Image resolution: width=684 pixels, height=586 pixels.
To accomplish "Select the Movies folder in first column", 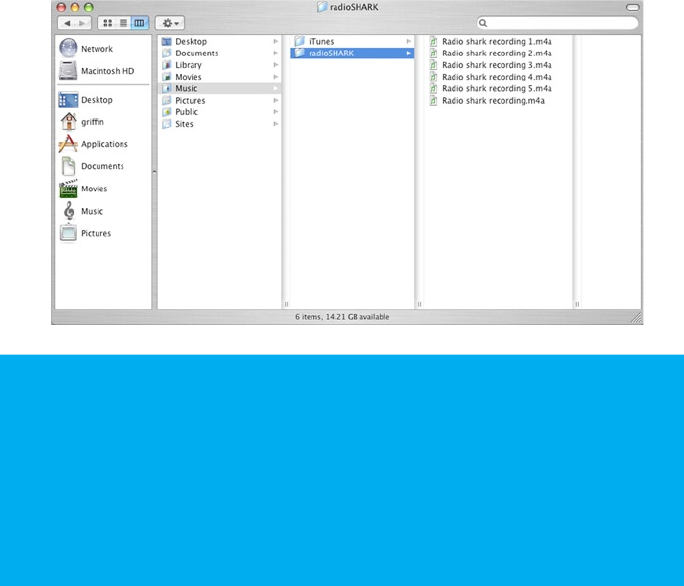I will 219,77.
